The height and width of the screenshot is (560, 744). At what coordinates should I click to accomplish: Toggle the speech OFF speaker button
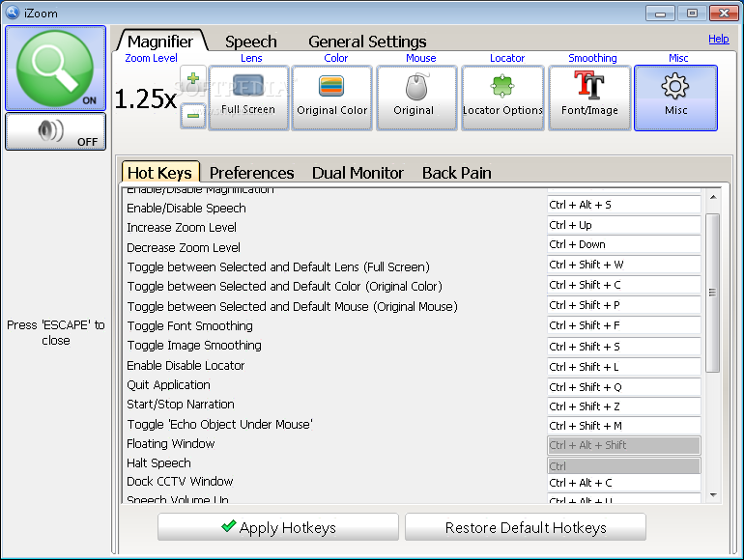coord(55,132)
